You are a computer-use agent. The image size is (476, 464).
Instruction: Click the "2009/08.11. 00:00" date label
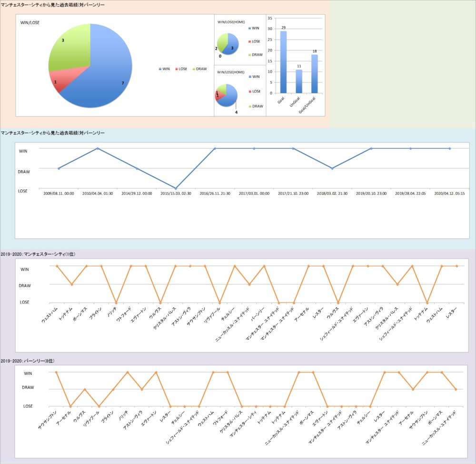pos(59,193)
